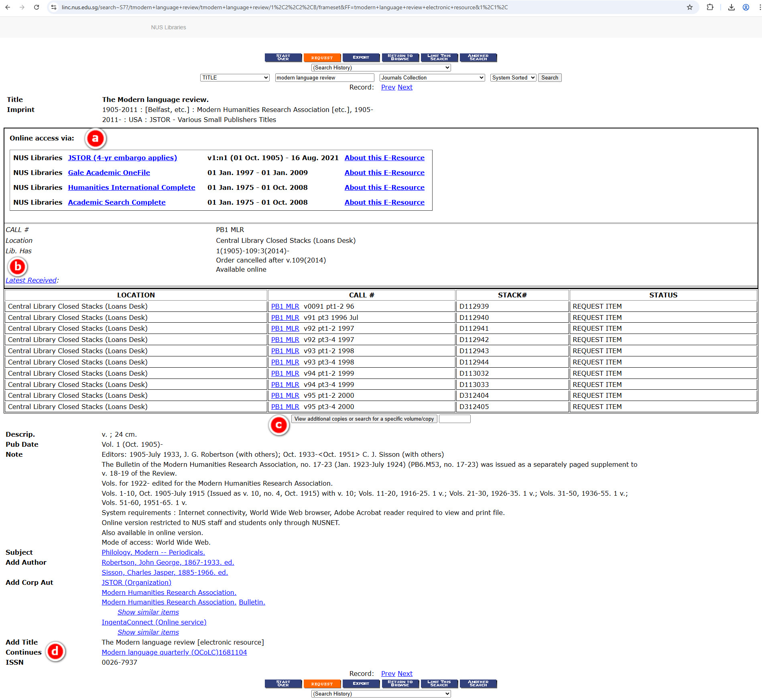Image resolution: width=762 pixels, height=700 pixels.
Task: Click the search text field with 'modern language review'
Action: click(324, 78)
